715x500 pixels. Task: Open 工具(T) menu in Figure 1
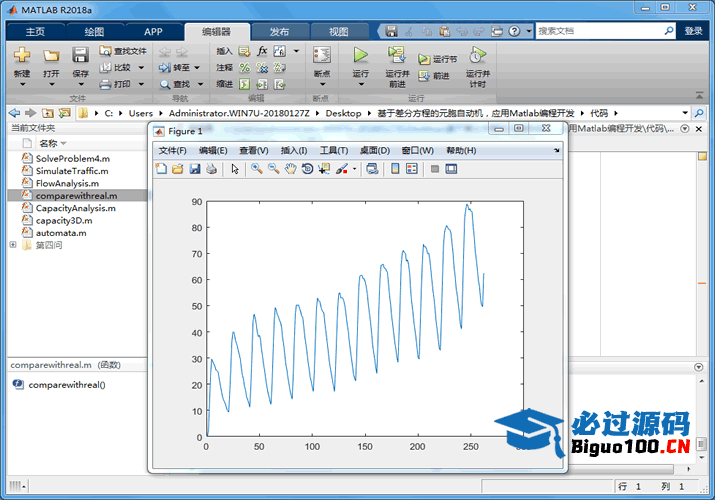tap(334, 150)
